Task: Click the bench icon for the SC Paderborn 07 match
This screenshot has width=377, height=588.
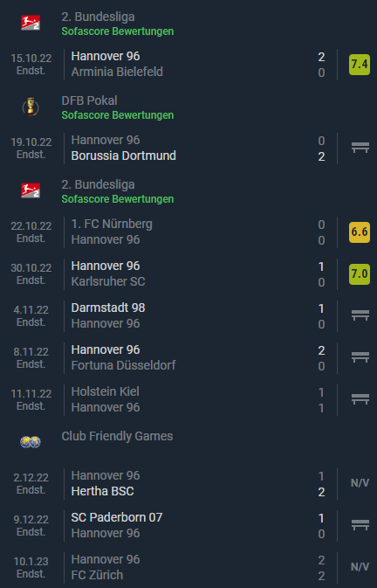Action: tap(360, 525)
